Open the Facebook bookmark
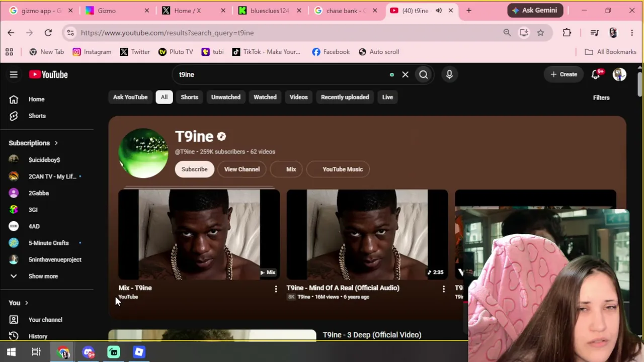The width and height of the screenshot is (644, 362). tap(331, 52)
